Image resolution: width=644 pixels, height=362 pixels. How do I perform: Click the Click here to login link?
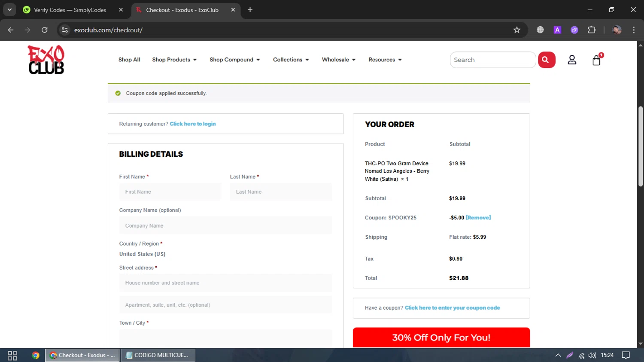[193, 124]
